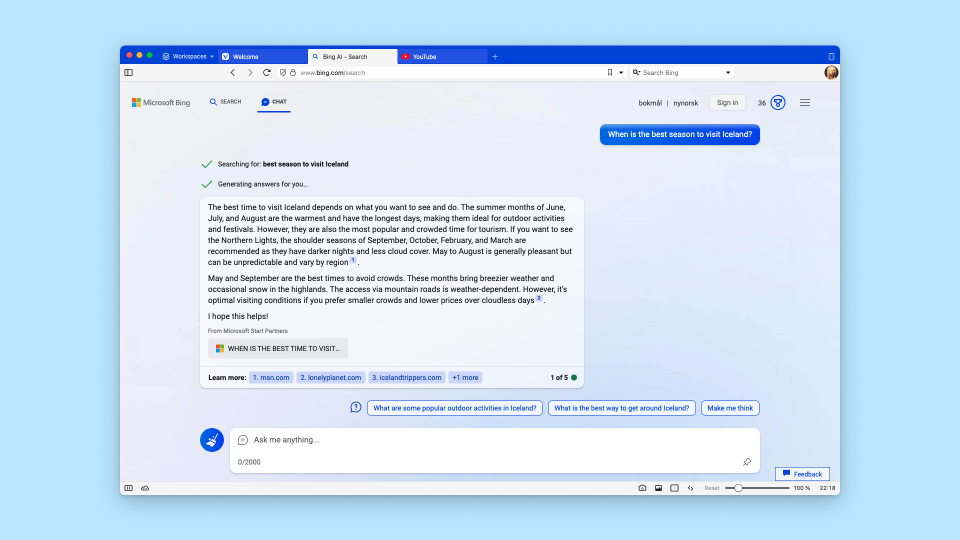Expand the Search Bing engine dropdown arrow
The image size is (960, 540).
point(728,72)
